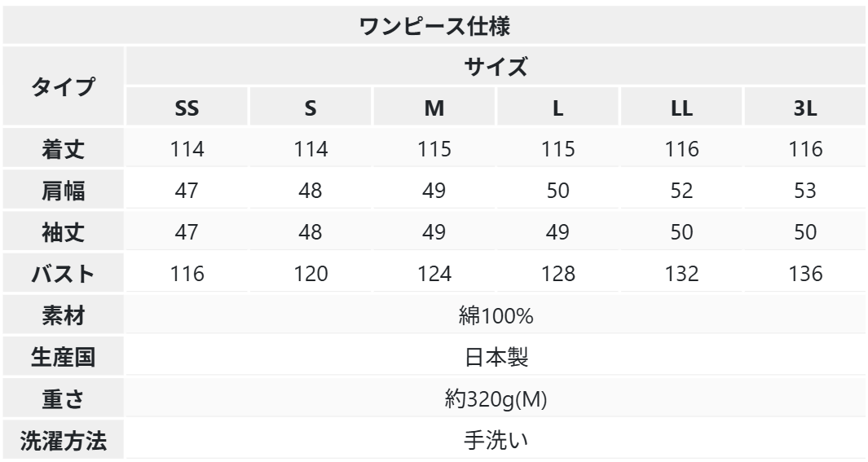Click the 袖丈 row label
Screen dimensions: 868x462
pyautogui.click(x=63, y=232)
